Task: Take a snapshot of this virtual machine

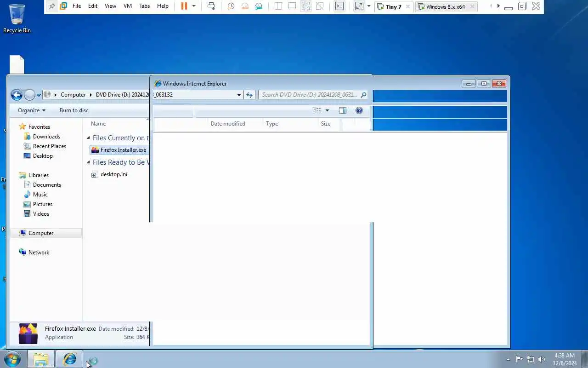Action: [x=231, y=6]
